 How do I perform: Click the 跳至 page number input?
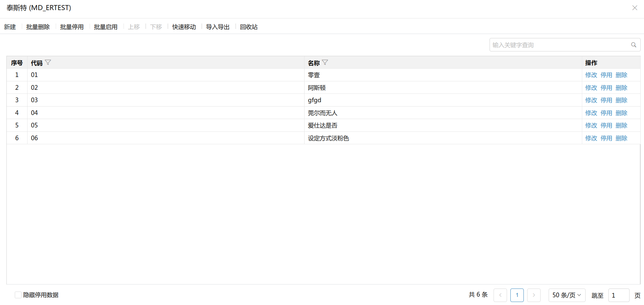[618, 295]
